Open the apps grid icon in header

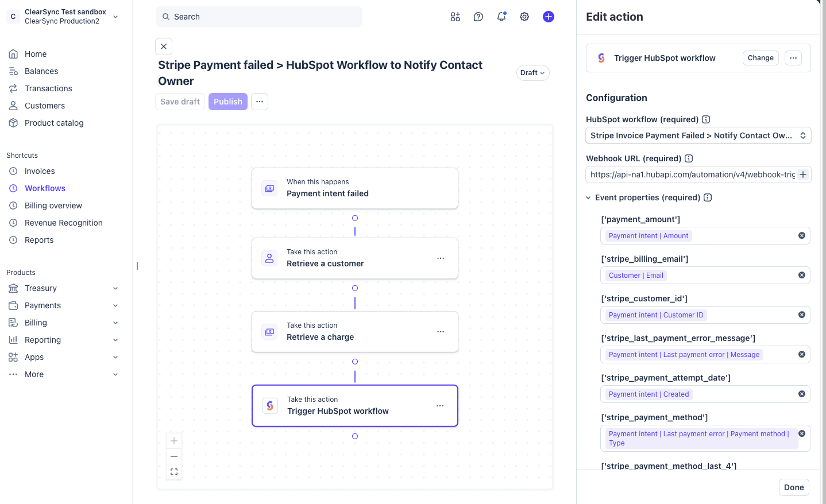(456, 17)
